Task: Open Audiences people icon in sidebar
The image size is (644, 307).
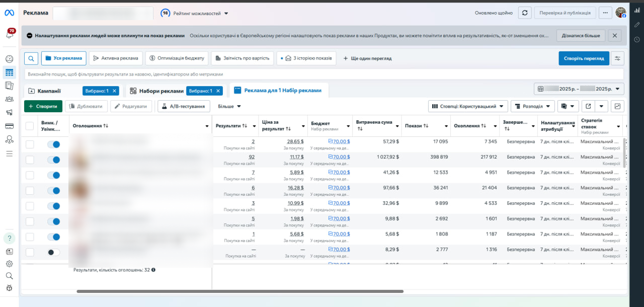Action: point(9,99)
